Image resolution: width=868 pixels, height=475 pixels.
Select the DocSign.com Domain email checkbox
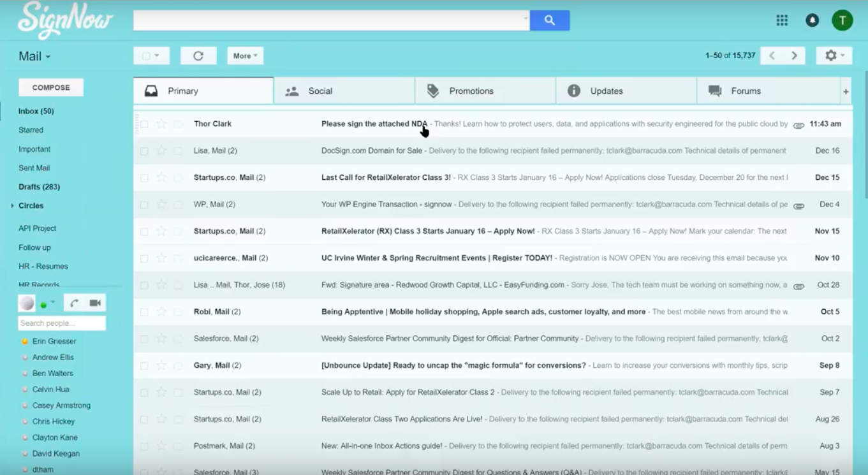[144, 151]
